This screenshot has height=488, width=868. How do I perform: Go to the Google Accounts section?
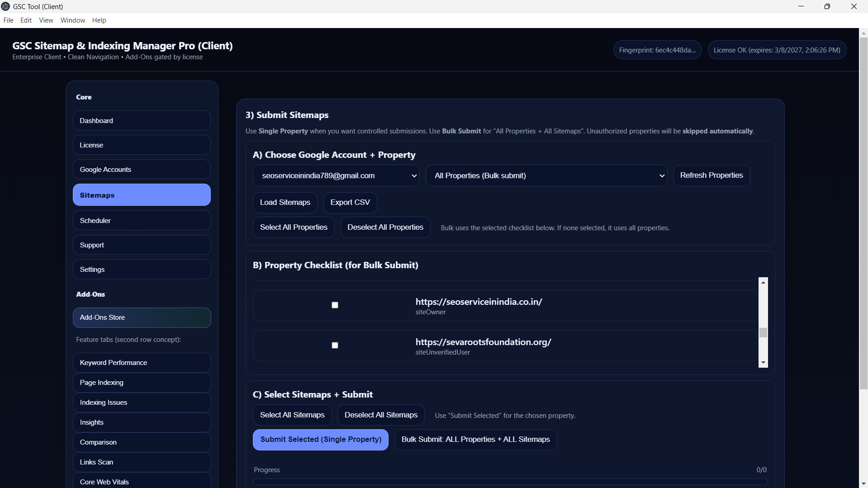(x=142, y=170)
